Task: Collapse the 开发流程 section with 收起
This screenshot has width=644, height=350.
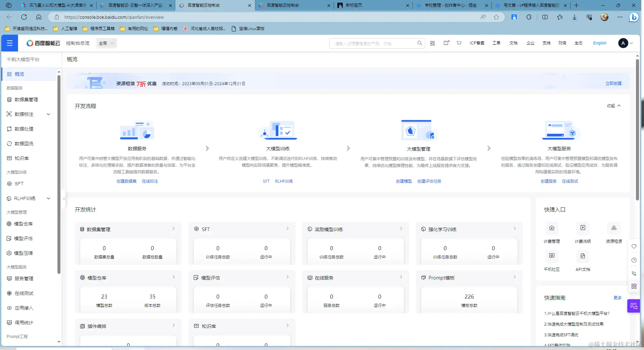Action: (x=614, y=106)
